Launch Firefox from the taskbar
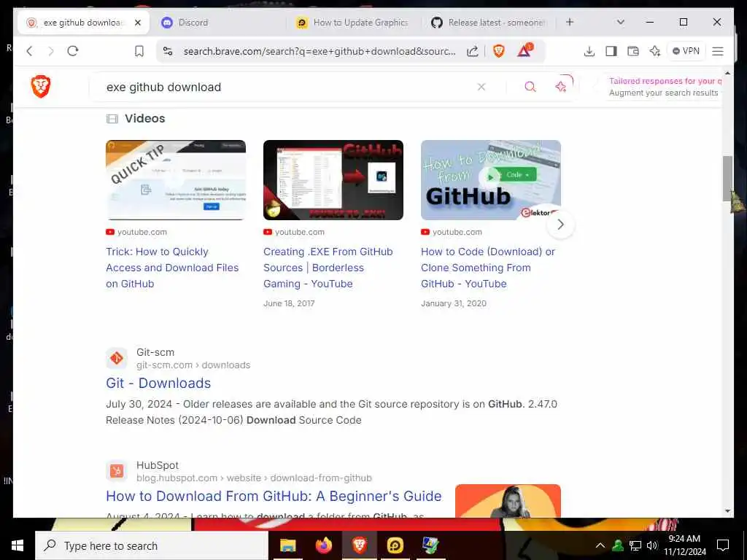 click(x=323, y=545)
